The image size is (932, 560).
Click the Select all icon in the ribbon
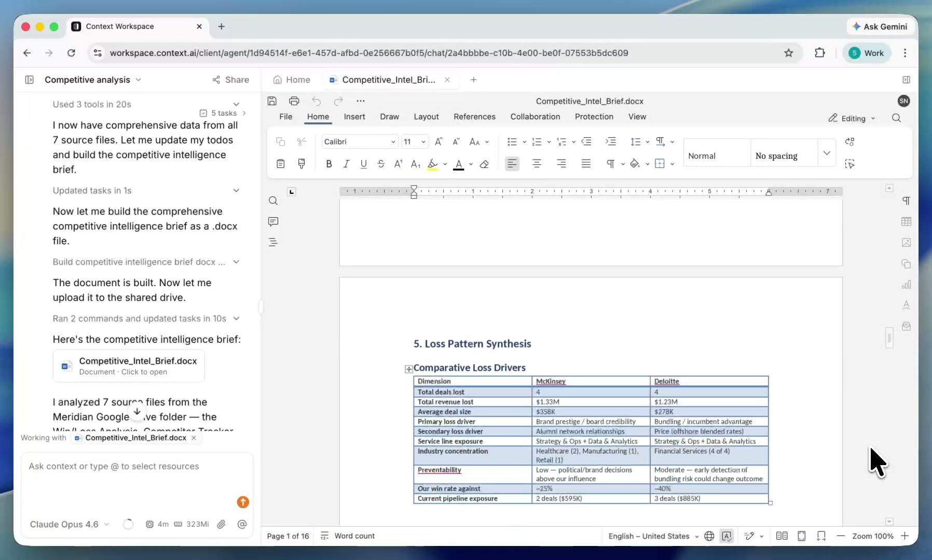[849, 164]
